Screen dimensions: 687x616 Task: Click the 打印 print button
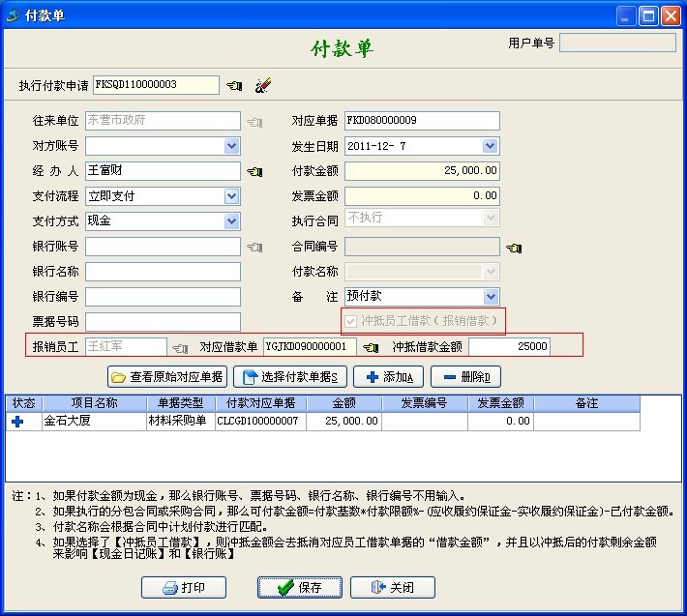[185, 587]
